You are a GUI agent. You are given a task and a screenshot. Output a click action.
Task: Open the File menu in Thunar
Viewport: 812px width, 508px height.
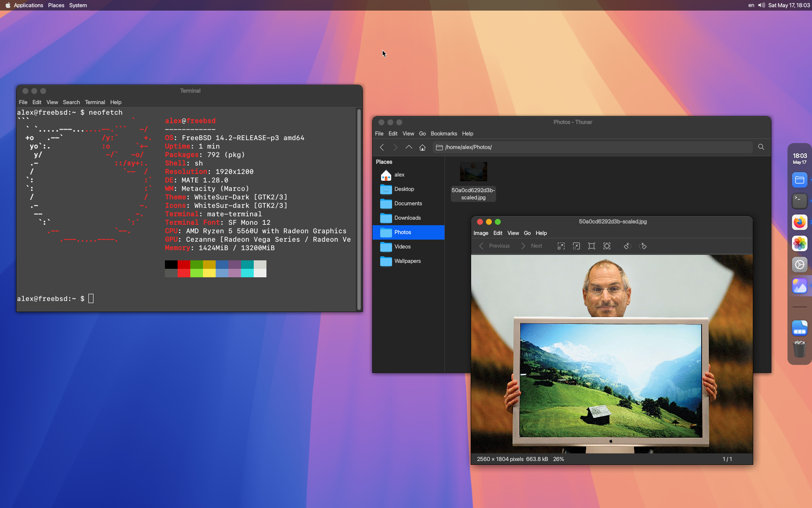tap(379, 134)
